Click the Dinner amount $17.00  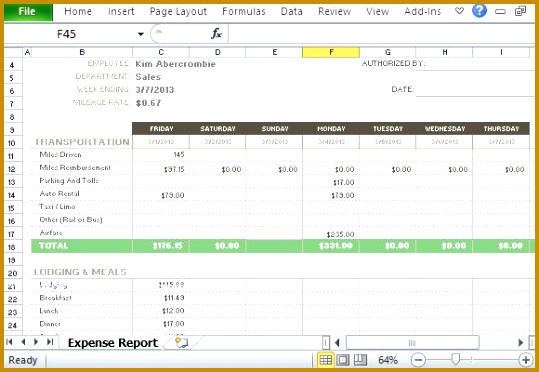pos(173,324)
